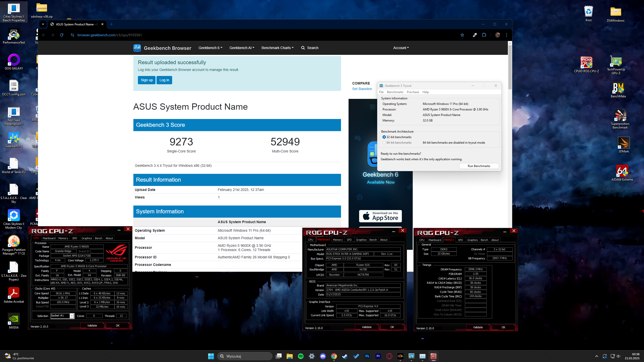
Task: Open the weather widget showing -6°C
Action: [x=19, y=356]
